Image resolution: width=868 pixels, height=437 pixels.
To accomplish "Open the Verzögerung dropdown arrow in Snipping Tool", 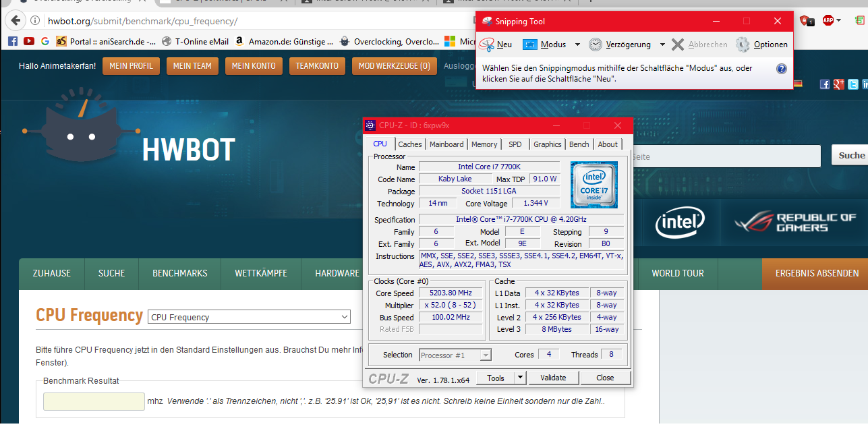I will pos(662,45).
